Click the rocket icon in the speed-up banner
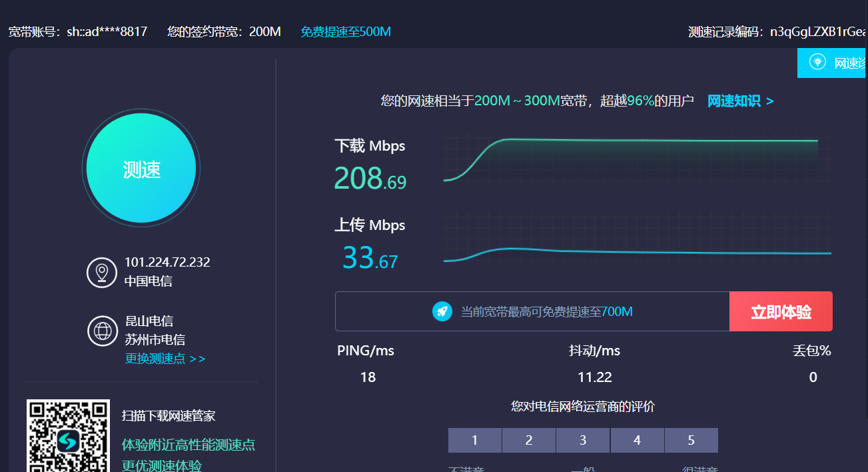Screen dimensions: 868x472 coord(442,311)
